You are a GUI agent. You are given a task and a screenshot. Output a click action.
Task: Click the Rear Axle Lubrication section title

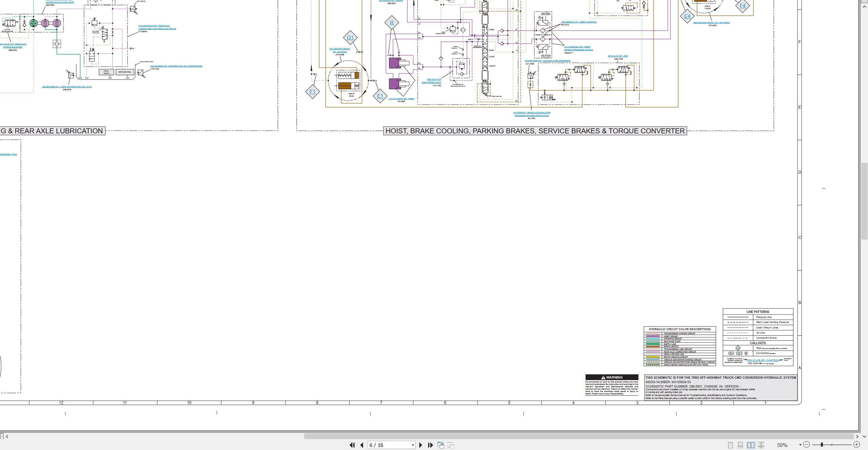coord(53,131)
